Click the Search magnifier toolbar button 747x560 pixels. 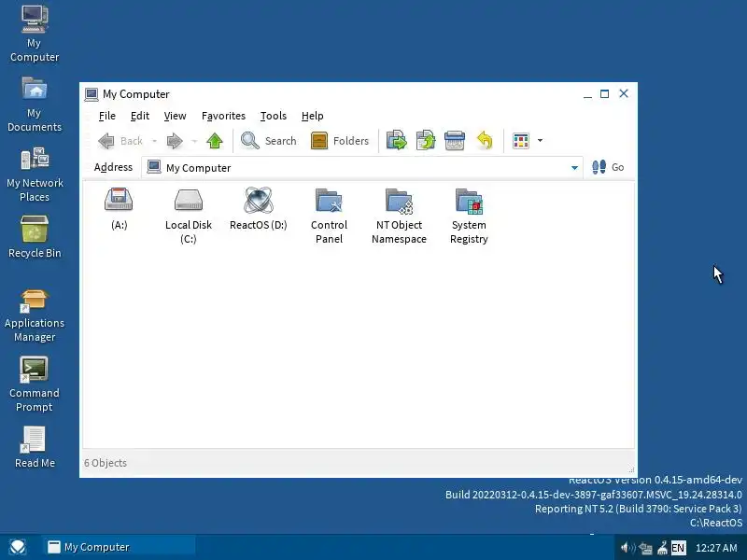coord(269,141)
